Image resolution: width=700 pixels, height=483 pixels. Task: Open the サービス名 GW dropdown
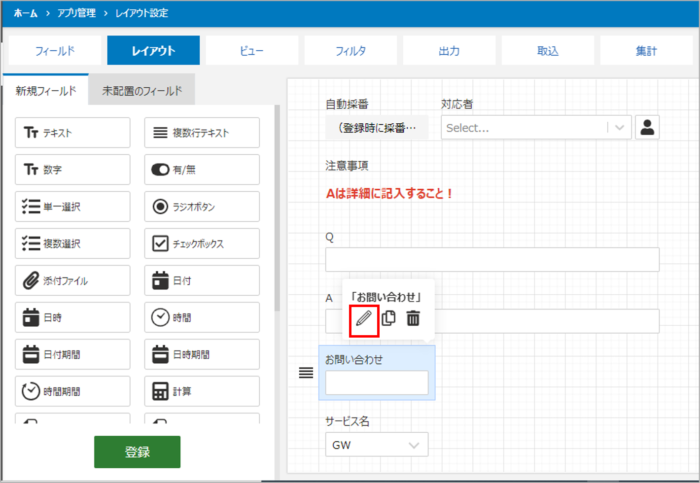(x=377, y=445)
